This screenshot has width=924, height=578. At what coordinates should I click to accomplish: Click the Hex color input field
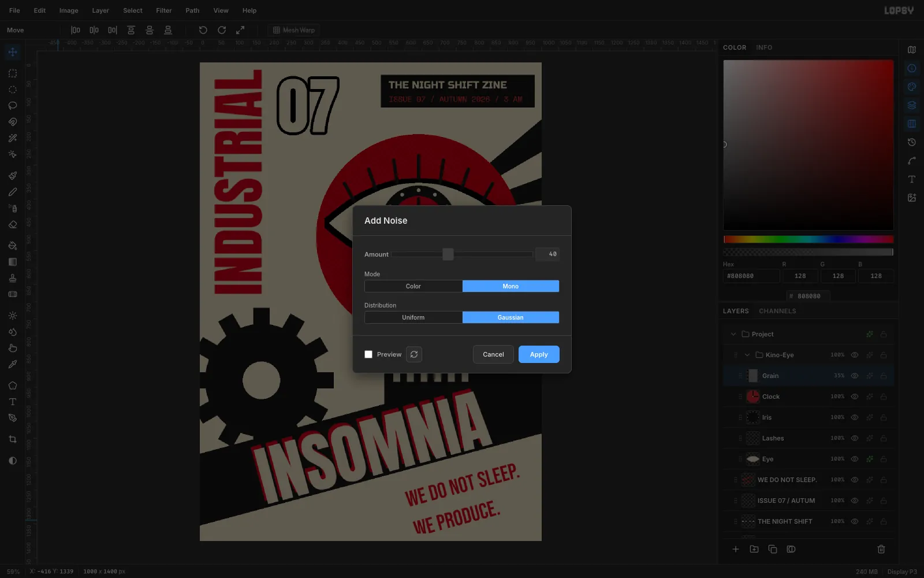pyautogui.click(x=751, y=276)
